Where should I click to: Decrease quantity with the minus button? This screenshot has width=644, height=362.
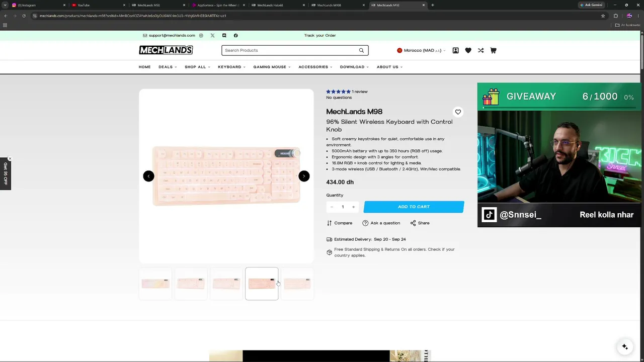[x=332, y=207]
